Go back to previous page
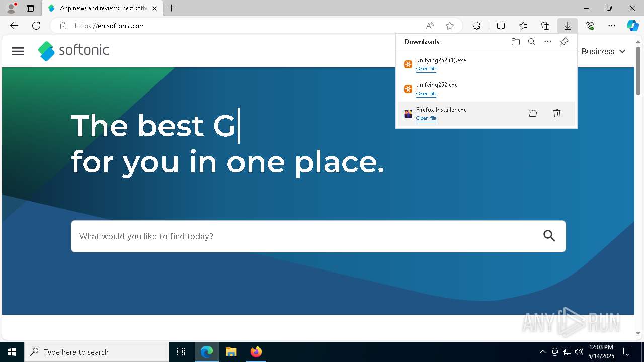 click(x=14, y=26)
